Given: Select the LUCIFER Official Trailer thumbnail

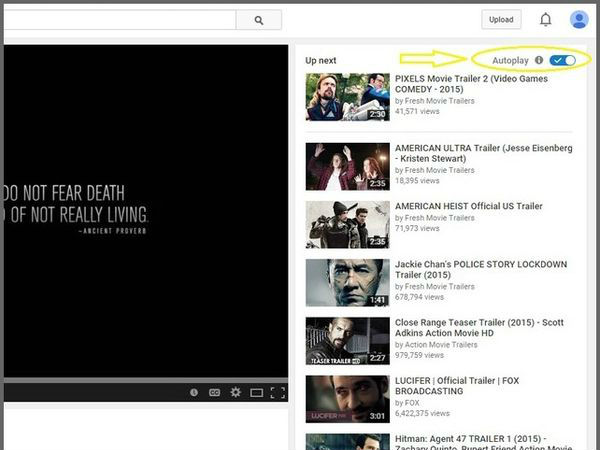Looking at the screenshot, I should pyautogui.click(x=347, y=398).
